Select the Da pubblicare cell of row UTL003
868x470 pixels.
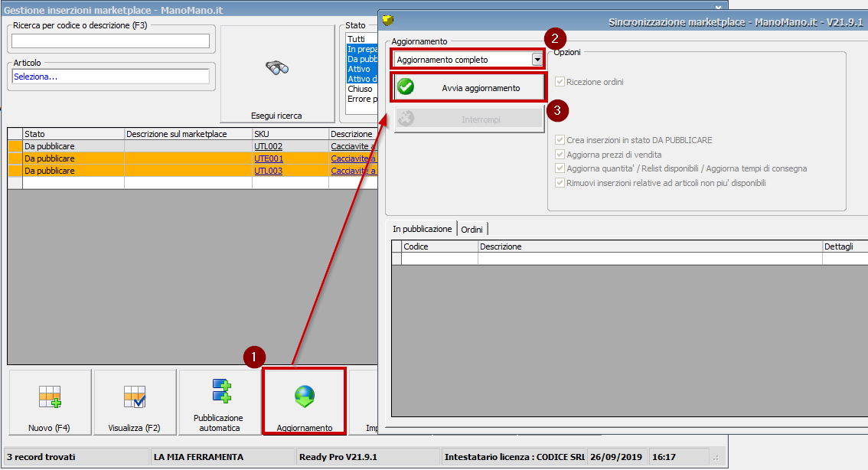(73, 171)
